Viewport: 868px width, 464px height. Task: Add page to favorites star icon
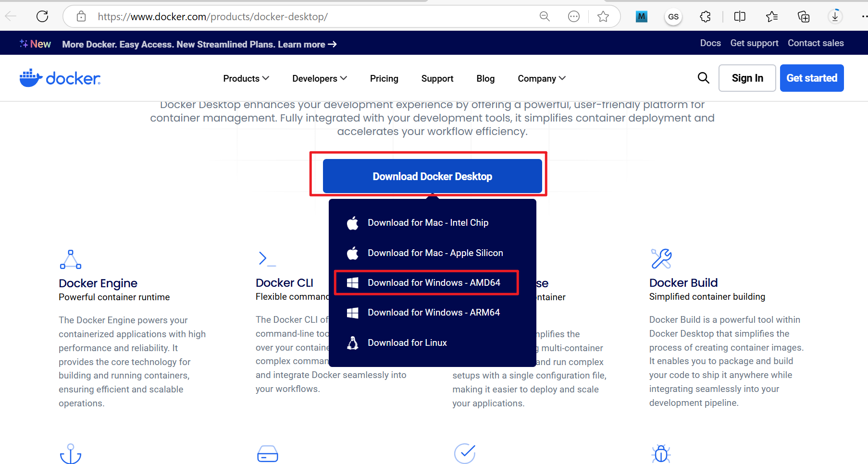(603, 17)
